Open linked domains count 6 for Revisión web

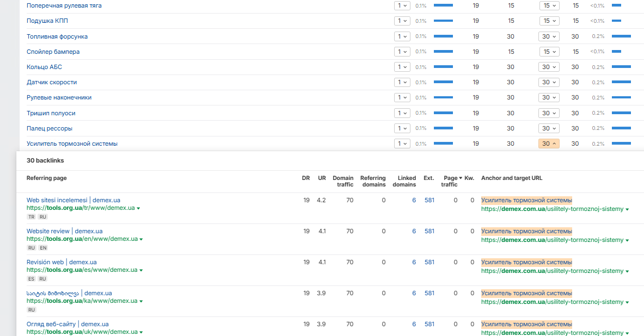click(414, 262)
